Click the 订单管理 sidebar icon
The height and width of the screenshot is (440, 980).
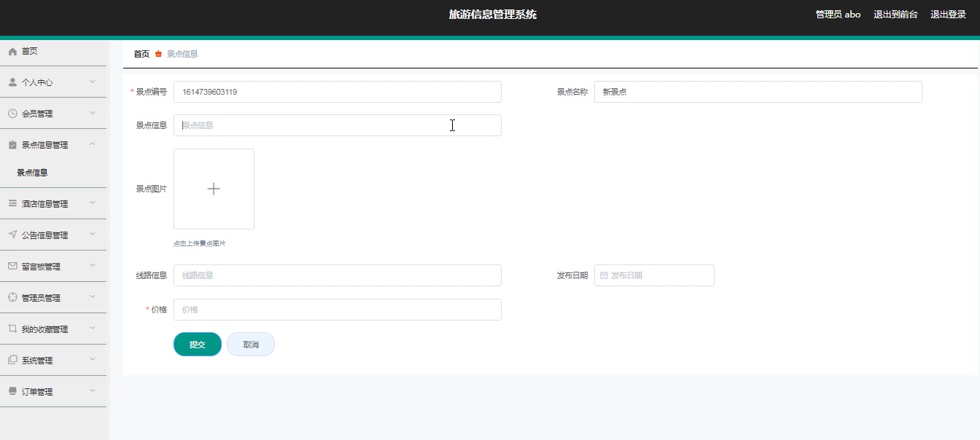coord(12,391)
